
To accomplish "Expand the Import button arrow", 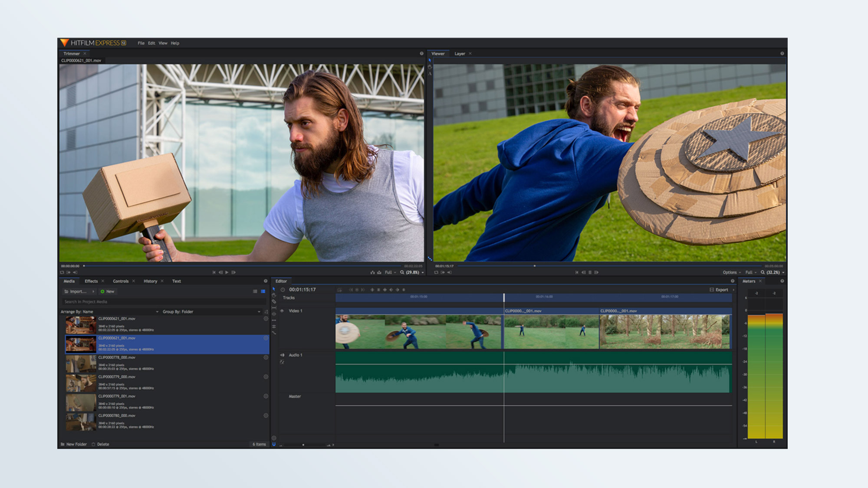I will pyautogui.click(x=93, y=291).
